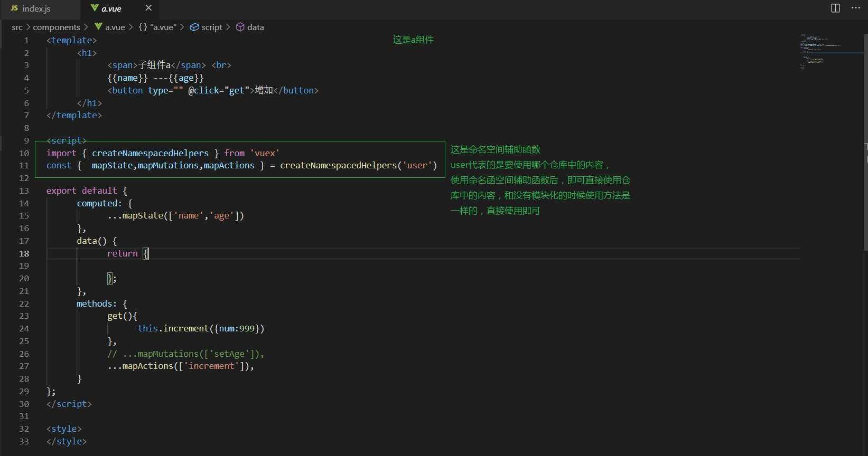Click the opening <style> tag
This screenshot has width=868, height=456.
(64, 429)
